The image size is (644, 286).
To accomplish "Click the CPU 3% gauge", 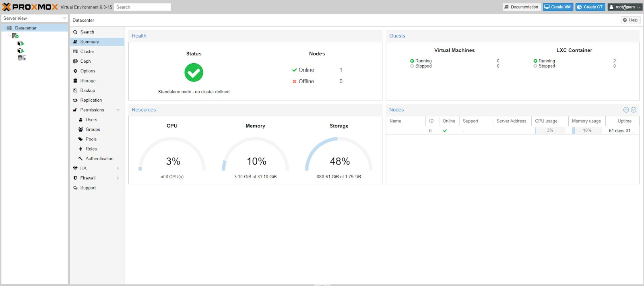I will click(x=172, y=154).
